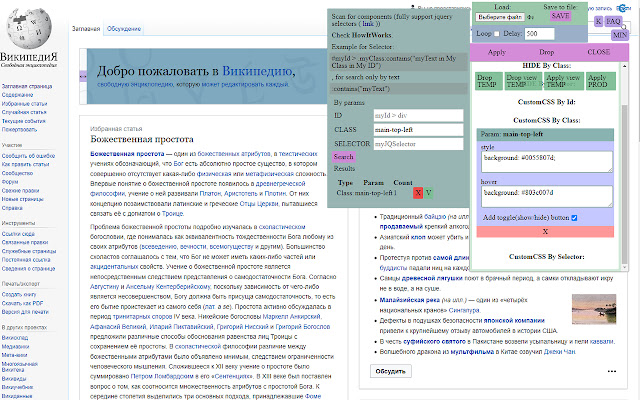Open sidebar link Содержание
The height and width of the screenshot is (400, 640).
17,95
